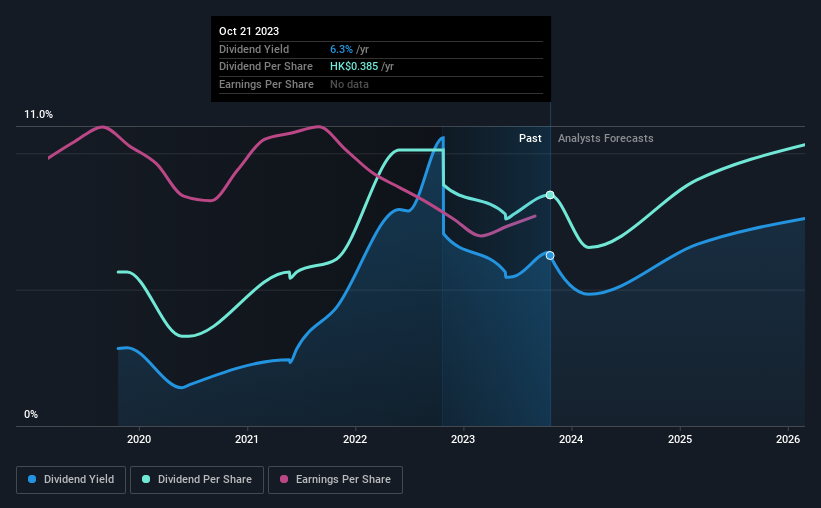Click the 2022 x-axis label
The width and height of the screenshot is (821, 508).
pos(355,439)
